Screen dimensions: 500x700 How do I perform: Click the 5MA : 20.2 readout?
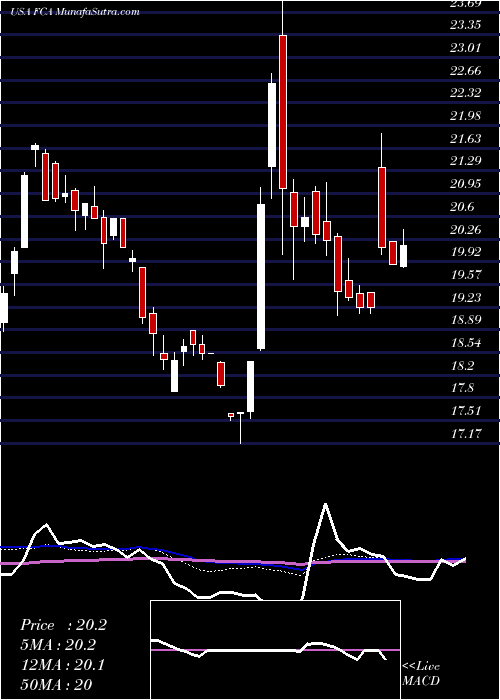[x=59, y=646]
